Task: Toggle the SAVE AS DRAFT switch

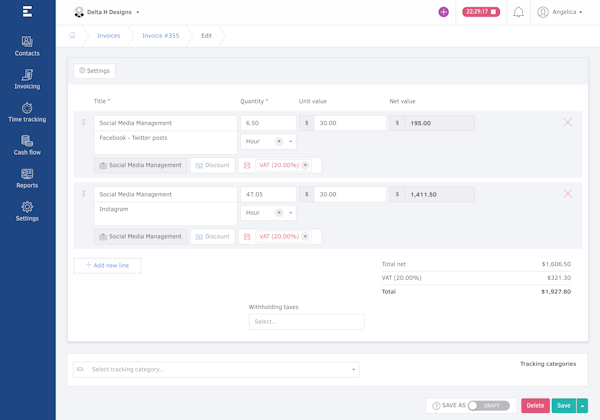Action: pos(489,406)
